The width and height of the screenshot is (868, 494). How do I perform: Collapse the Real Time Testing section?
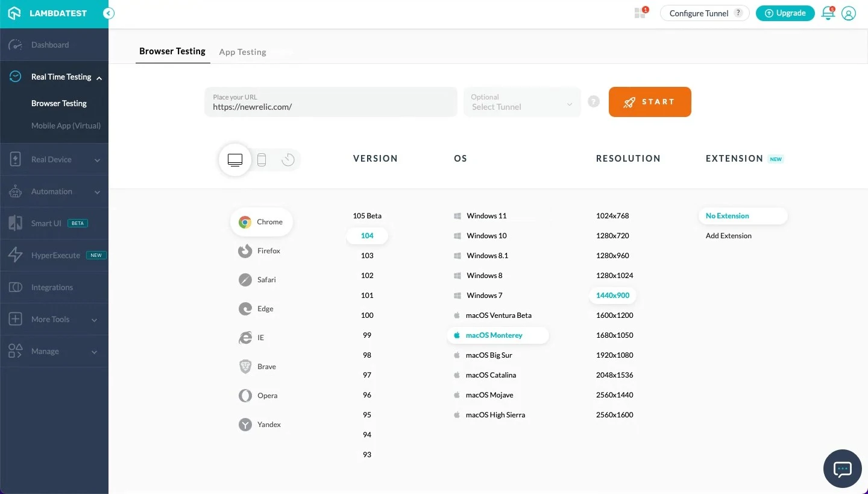coord(99,77)
